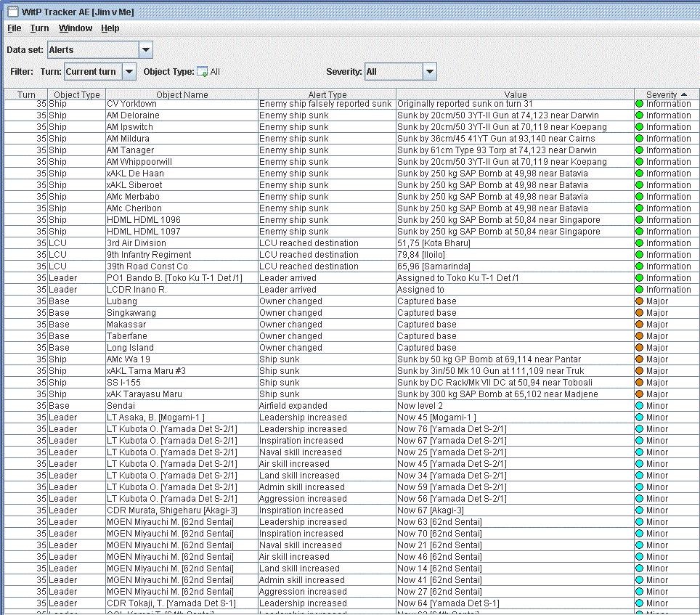
Task: Open the File menu
Action: pos(15,28)
